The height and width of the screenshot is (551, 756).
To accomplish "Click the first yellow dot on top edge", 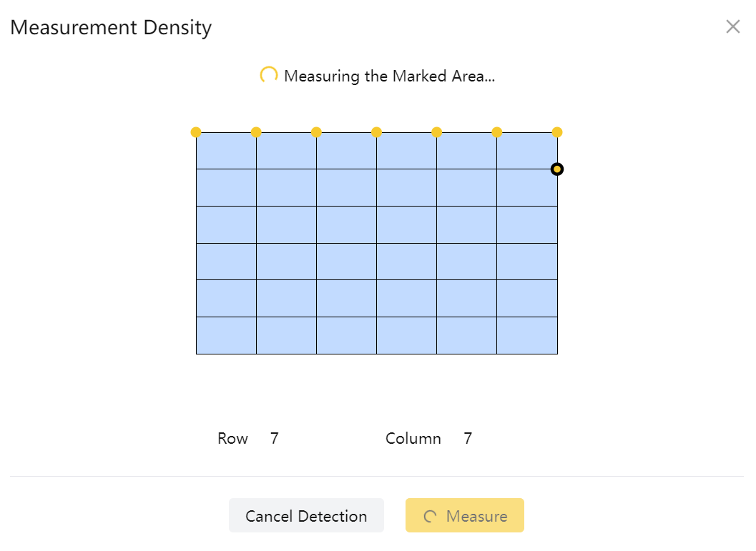I will (x=196, y=132).
